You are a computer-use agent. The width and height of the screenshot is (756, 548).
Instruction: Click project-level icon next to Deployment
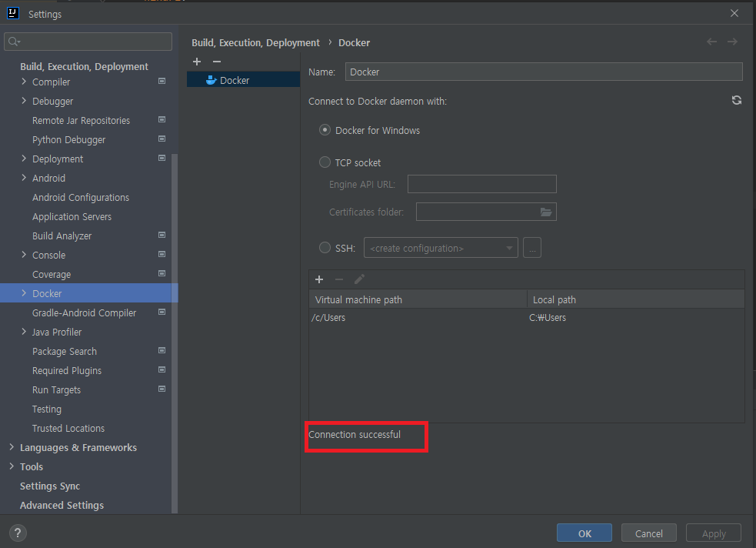(x=162, y=159)
